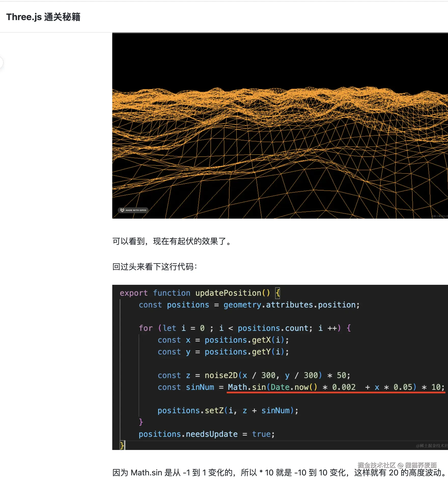This screenshot has width=448, height=480.
Task: Click the "掘金技术社区 @ 狸猫养麦面" watermark
Action: click(397, 465)
